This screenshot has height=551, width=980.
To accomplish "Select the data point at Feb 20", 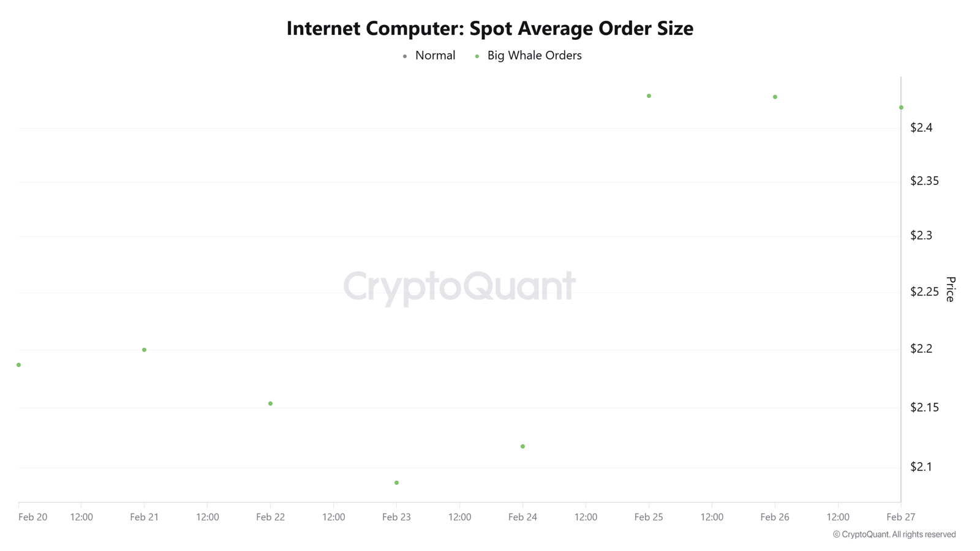I will pyautogui.click(x=19, y=365).
